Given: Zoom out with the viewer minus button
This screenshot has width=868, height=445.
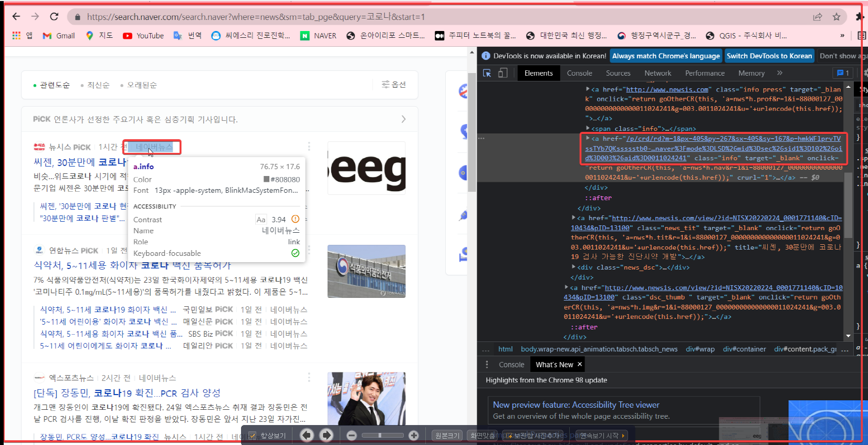Looking at the screenshot, I should [352, 435].
